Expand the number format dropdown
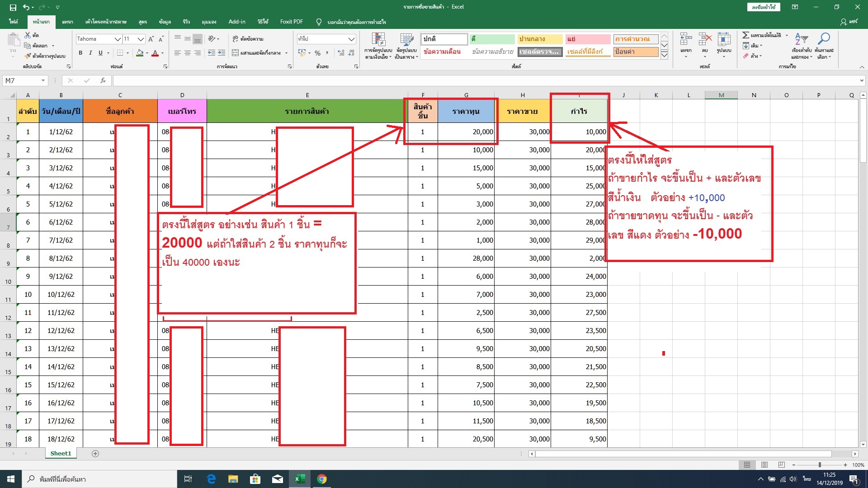The width and height of the screenshot is (868, 488). coord(351,39)
